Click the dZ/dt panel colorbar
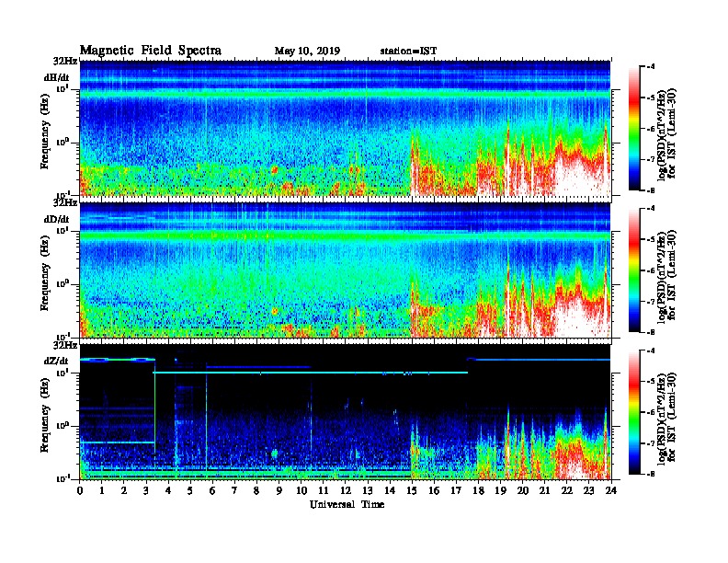728x563 pixels. pyautogui.click(x=633, y=412)
